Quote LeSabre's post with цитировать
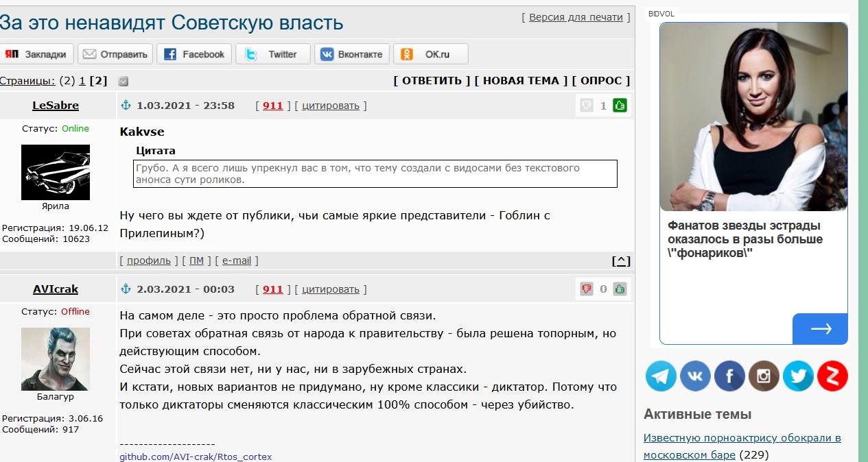Screen dimensions: 868x462 point(331,106)
